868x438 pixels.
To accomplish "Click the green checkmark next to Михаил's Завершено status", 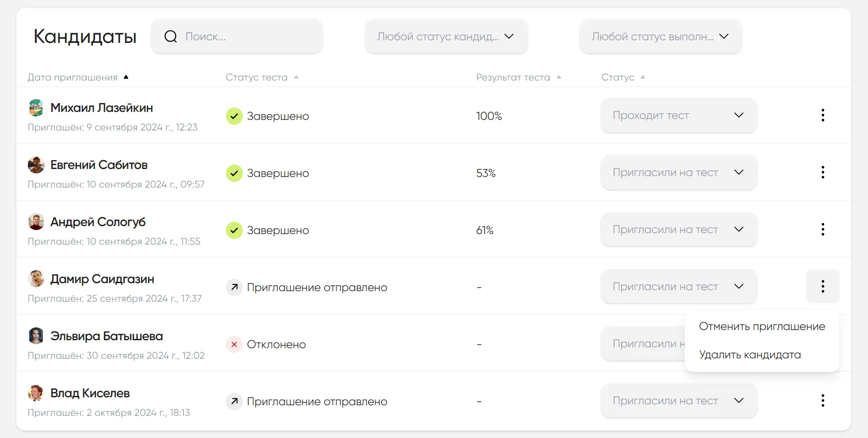I will 234,116.
